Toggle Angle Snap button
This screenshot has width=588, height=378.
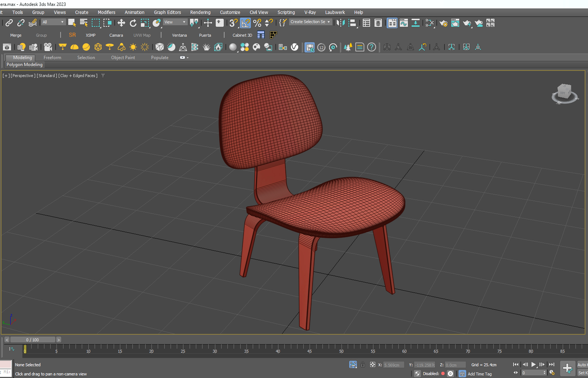click(x=245, y=23)
